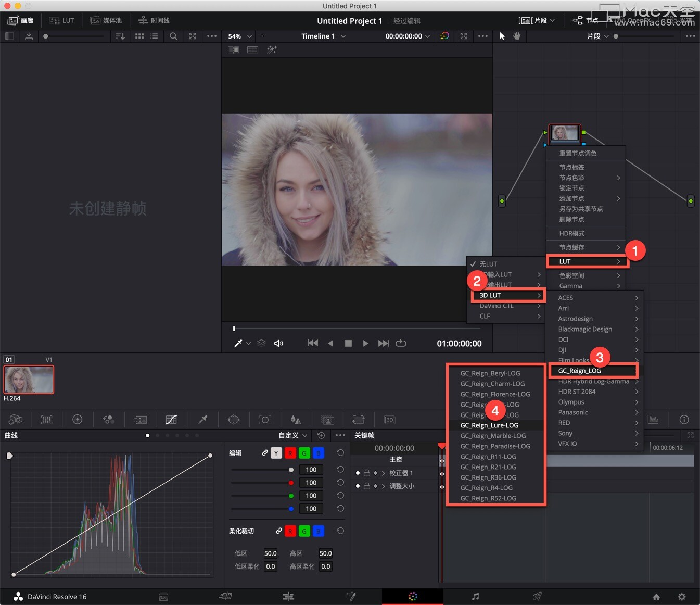
Task: Select GC_Reign_Paradise-LOG from the list
Action: click(x=496, y=447)
